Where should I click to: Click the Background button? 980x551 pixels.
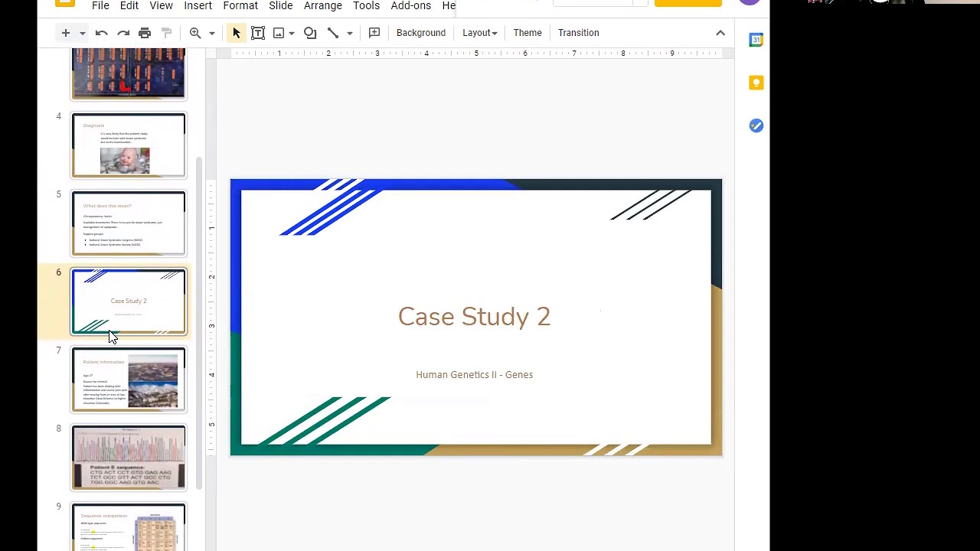pos(421,33)
